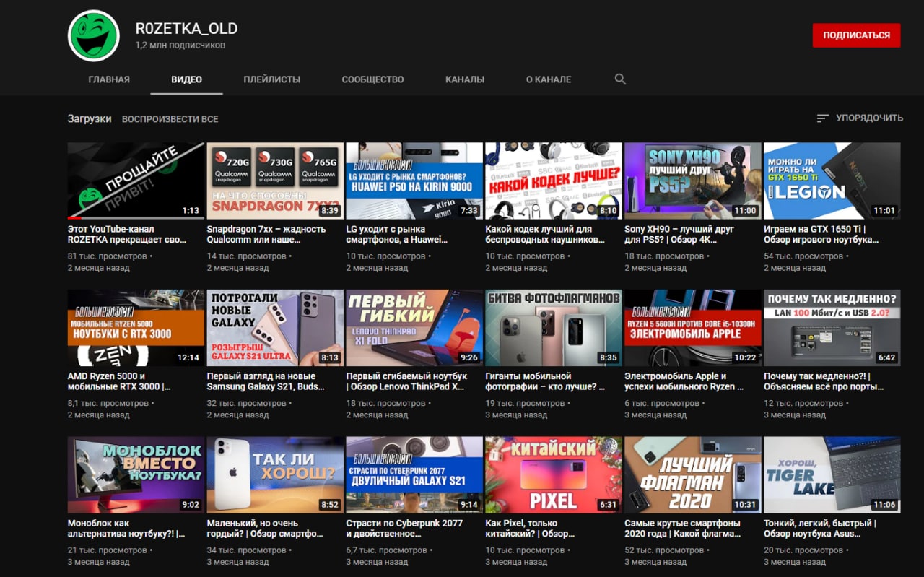The height and width of the screenshot is (577, 924).
Task: Click ВОСПРОИЗВЕСТИ ВСЕ link
Action: [x=170, y=119]
